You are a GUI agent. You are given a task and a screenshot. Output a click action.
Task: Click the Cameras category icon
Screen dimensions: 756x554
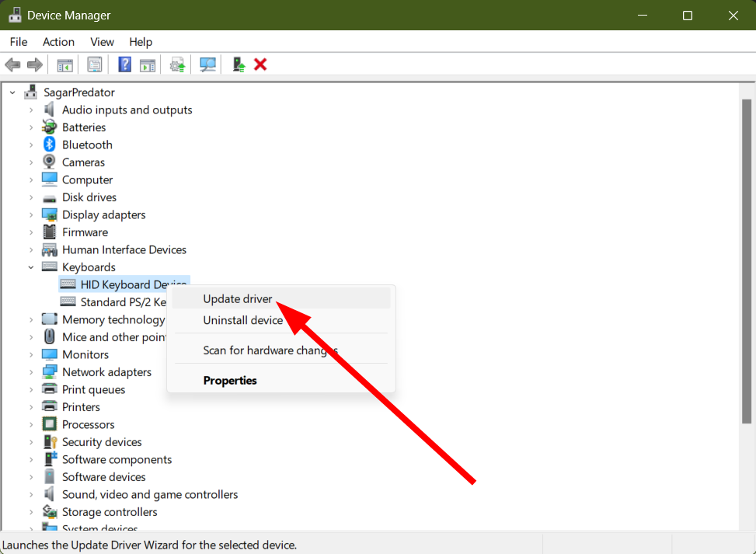(x=50, y=162)
